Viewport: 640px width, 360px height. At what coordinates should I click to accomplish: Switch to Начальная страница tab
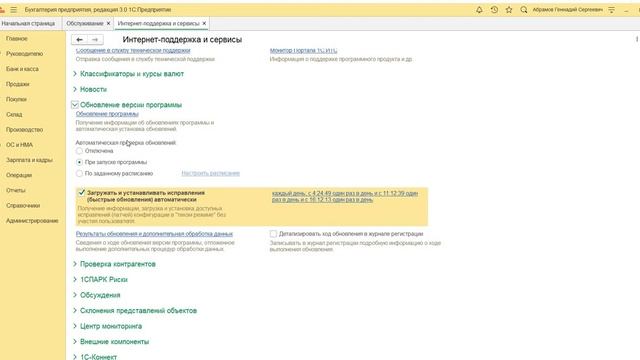point(28,23)
